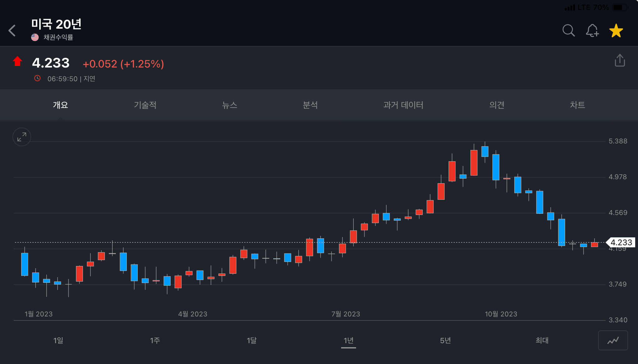Switch to the 뉴스 tab
Screen dimensions: 638x364
tap(230, 105)
